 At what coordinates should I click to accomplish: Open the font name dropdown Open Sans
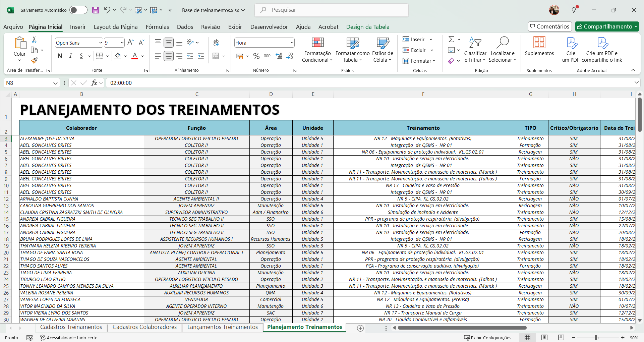pos(100,43)
